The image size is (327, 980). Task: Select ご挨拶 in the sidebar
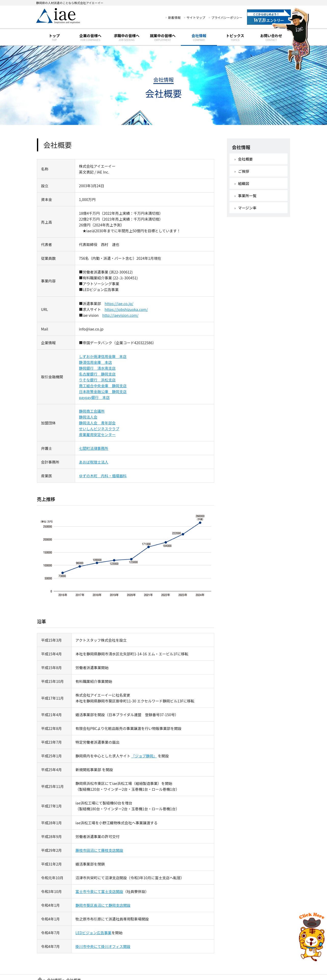[x=258, y=171]
